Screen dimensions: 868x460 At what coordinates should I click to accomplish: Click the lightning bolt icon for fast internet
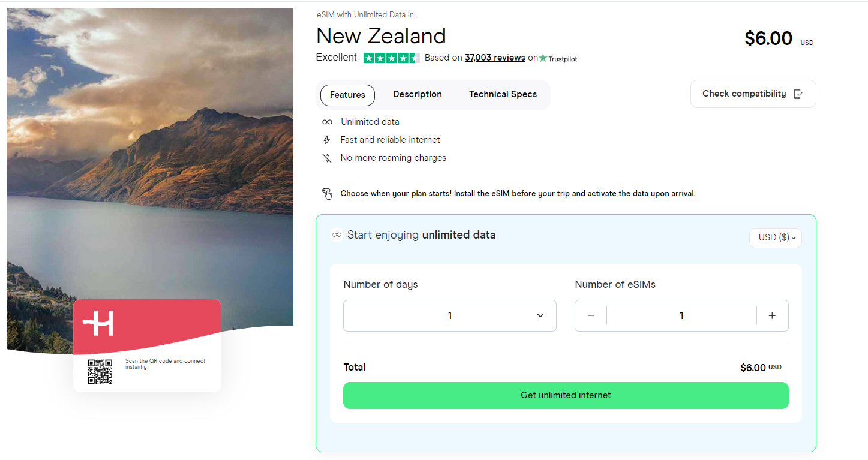pyautogui.click(x=327, y=139)
